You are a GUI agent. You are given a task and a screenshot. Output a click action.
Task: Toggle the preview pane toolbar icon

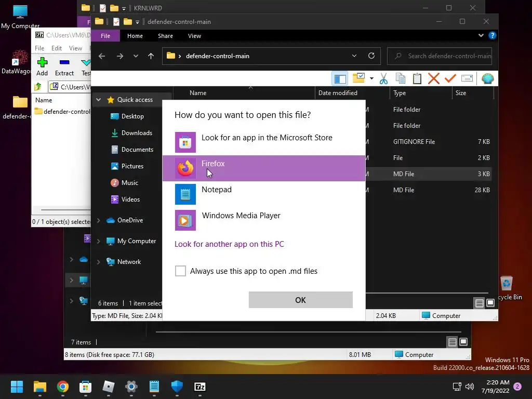pos(340,79)
